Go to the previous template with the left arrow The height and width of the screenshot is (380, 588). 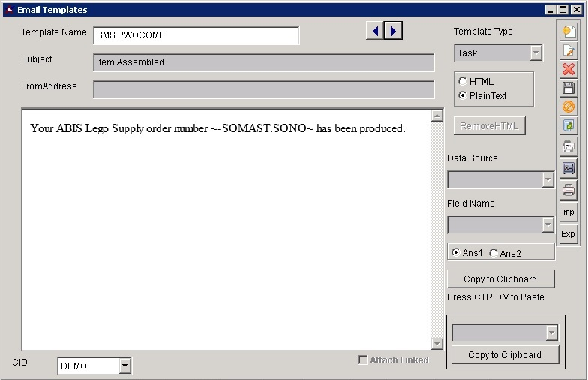pos(374,31)
